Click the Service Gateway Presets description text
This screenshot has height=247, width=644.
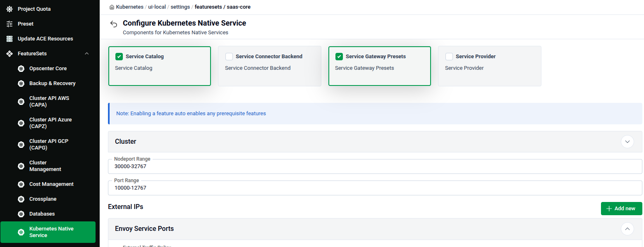364,68
